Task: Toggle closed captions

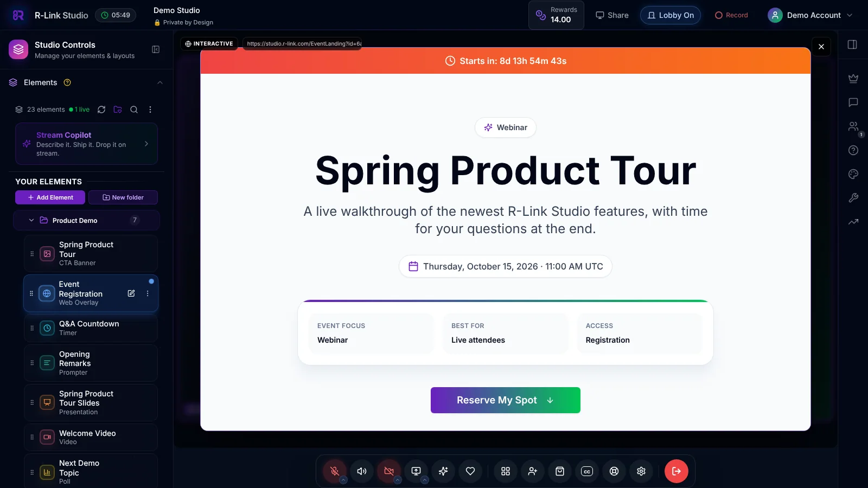Action: [587, 471]
